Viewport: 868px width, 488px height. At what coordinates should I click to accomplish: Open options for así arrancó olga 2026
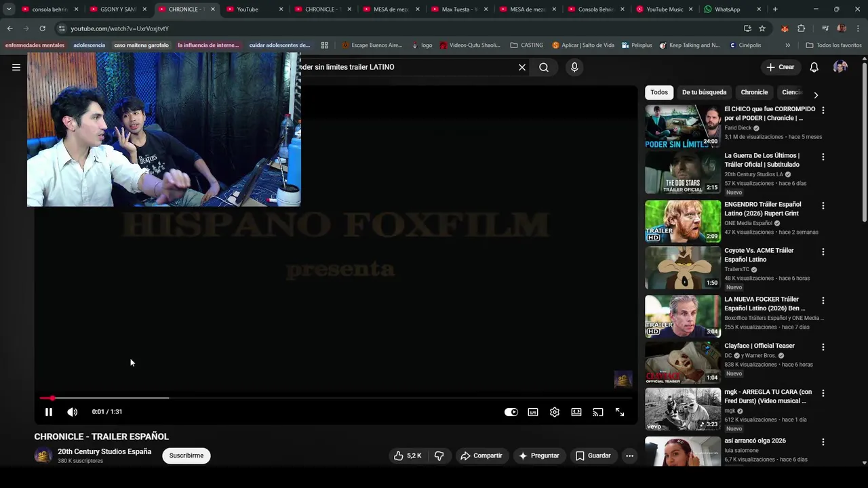[823, 442]
